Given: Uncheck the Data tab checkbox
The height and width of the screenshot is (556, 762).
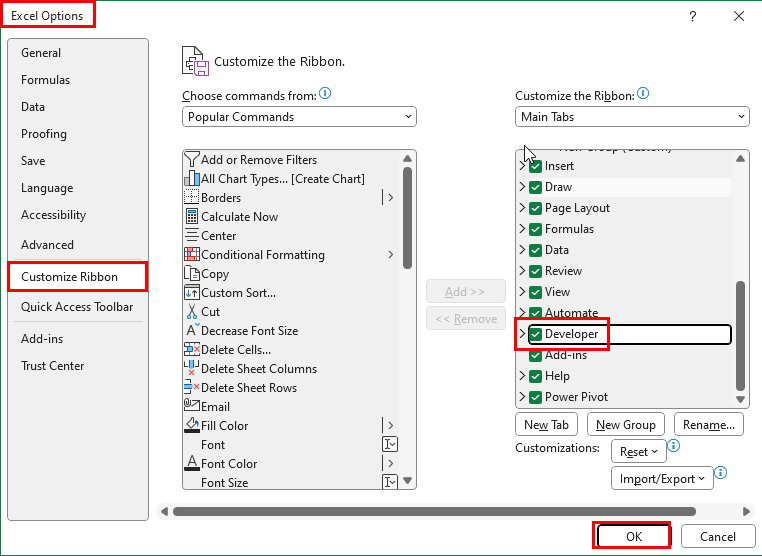Looking at the screenshot, I should pos(536,250).
